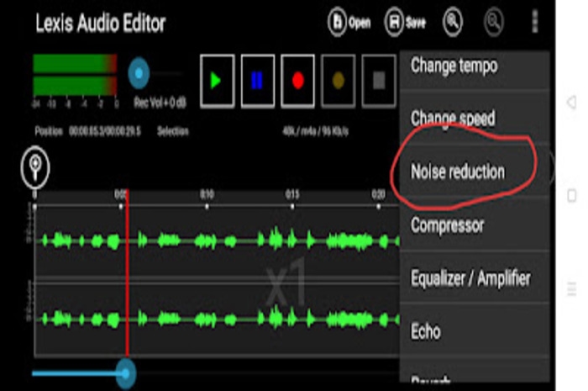The height and width of the screenshot is (391, 588).
Task: Click the yellow record-pause button
Action: coord(339,81)
